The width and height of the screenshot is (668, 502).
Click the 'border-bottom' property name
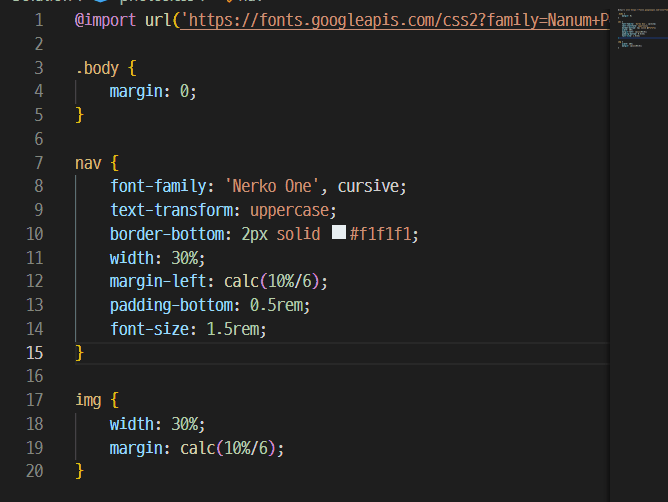(x=167, y=234)
